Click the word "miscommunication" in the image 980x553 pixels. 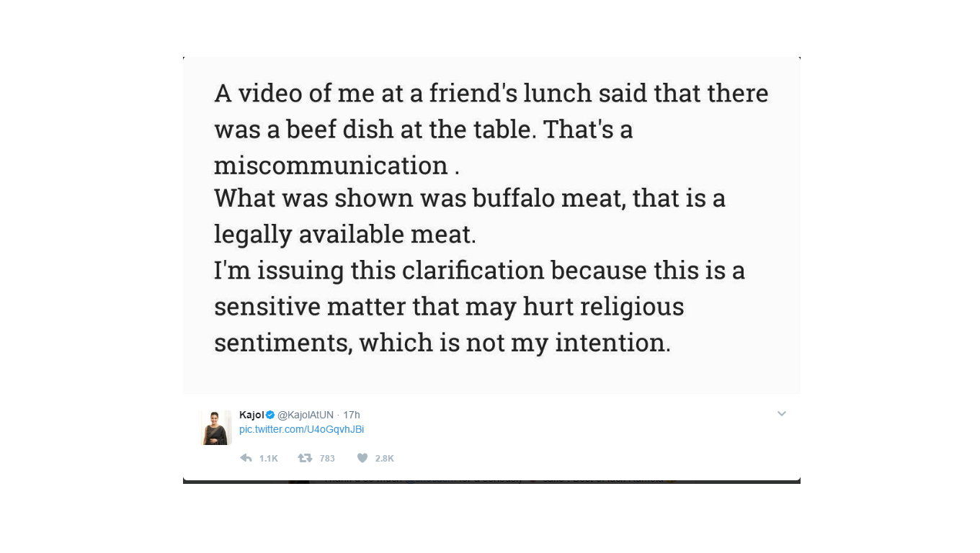click(331, 166)
